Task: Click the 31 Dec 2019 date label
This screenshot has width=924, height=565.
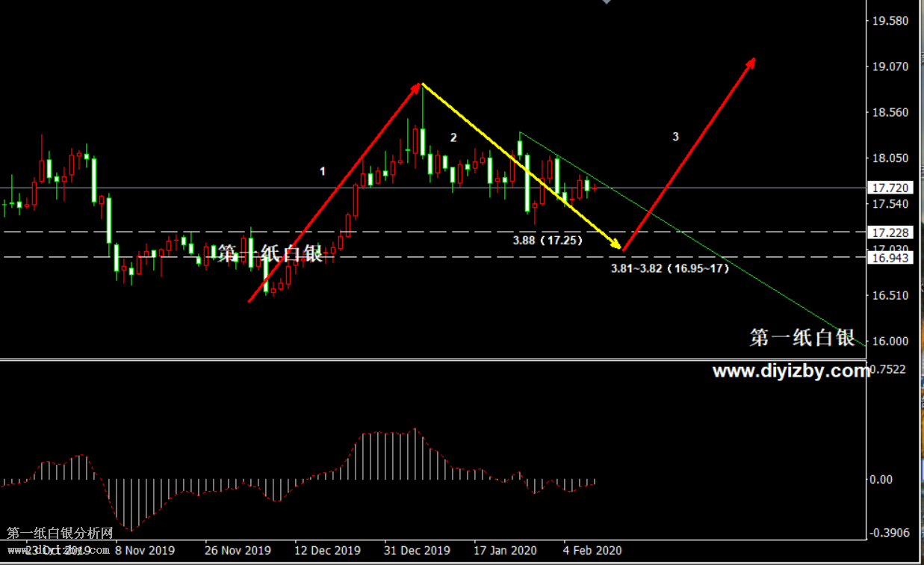Action: [417, 551]
